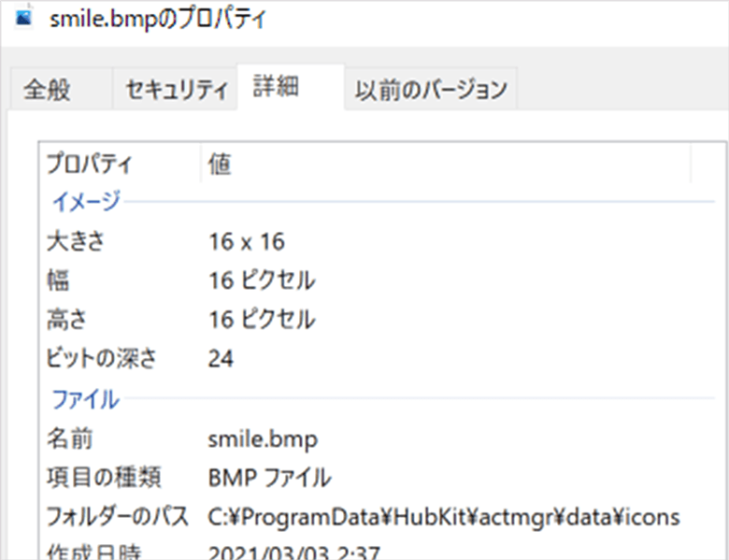The width and height of the screenshot is (729, 560).
Task: Click the bit depth value 24
Action: tap(221, 359)
